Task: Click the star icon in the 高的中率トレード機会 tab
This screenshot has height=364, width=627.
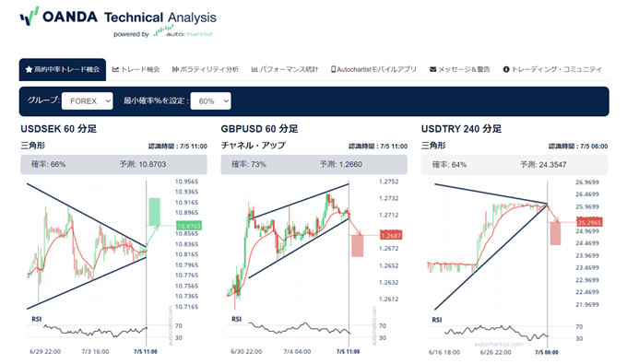Action: pos(29,69)
